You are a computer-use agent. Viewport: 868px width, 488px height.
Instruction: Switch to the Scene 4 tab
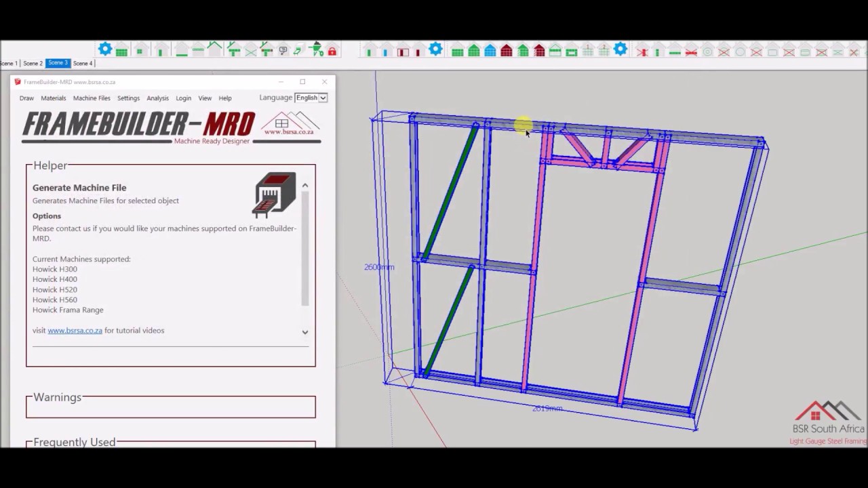(83, 63)
